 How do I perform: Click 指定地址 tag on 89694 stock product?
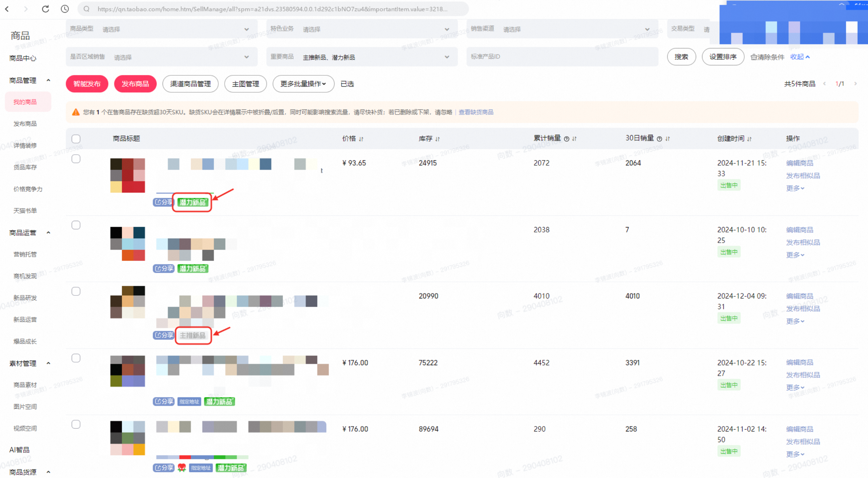(201, 468)
